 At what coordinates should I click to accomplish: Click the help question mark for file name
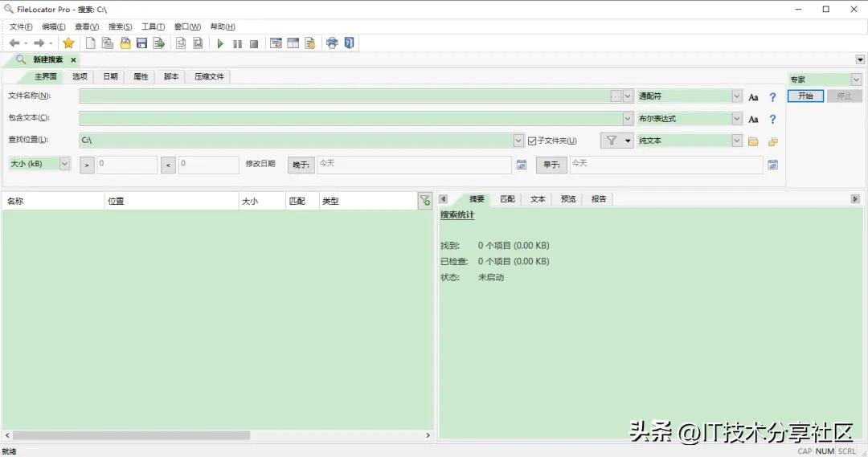click(773, 97)
